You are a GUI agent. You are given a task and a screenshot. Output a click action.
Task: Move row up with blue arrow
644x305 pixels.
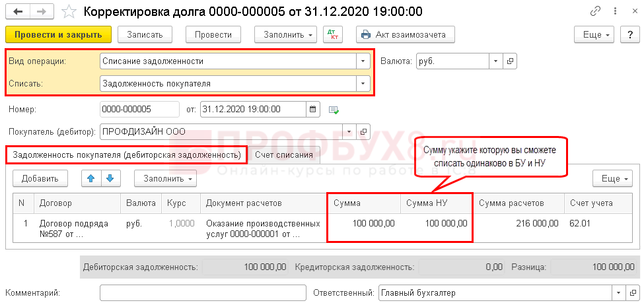tap(91, 178)
